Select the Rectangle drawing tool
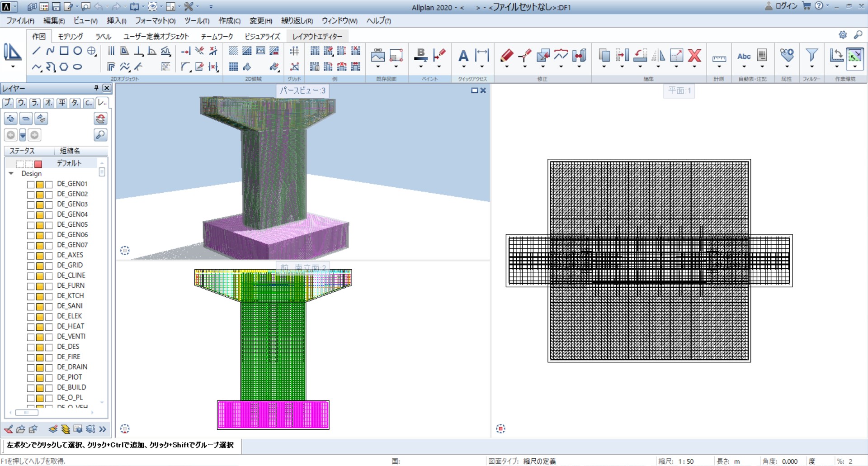 [x=64, y=51]
